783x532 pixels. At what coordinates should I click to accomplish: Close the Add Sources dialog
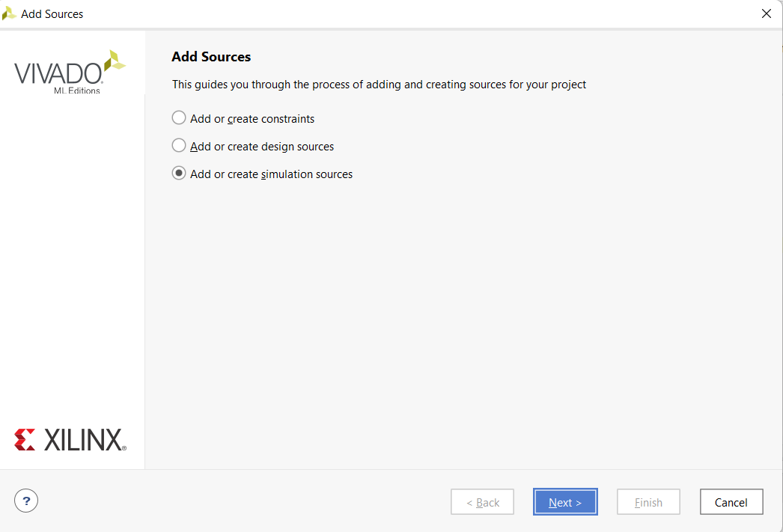pos(766,13)
